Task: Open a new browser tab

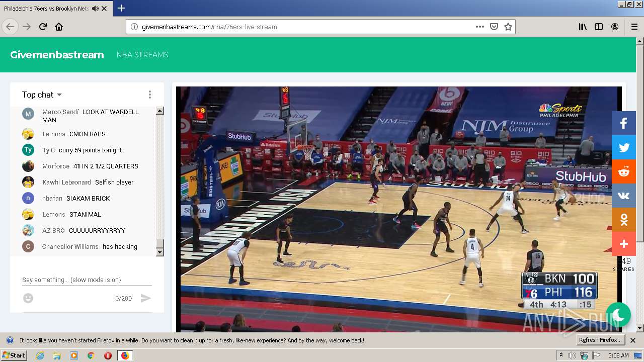Action: click(x=121, y=8)
